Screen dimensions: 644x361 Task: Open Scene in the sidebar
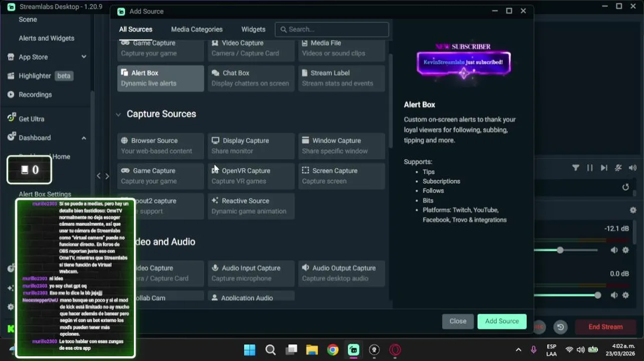pos(28,19)
